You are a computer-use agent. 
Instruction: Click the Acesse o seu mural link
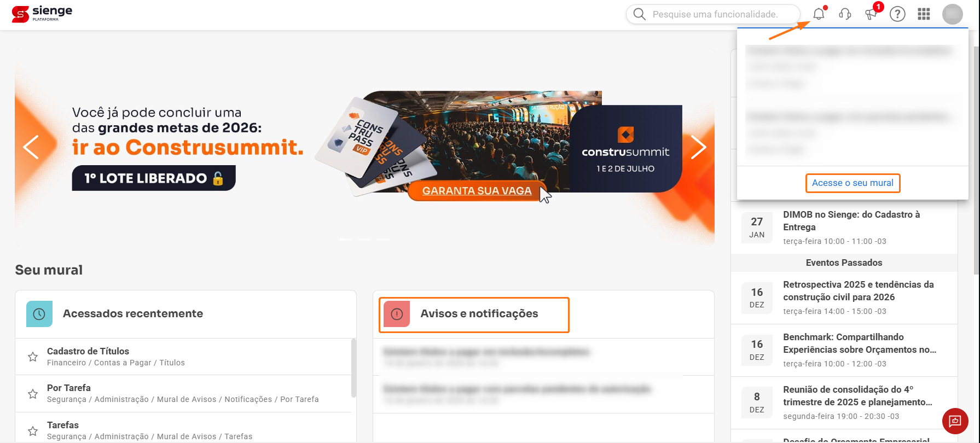point(853,183)
